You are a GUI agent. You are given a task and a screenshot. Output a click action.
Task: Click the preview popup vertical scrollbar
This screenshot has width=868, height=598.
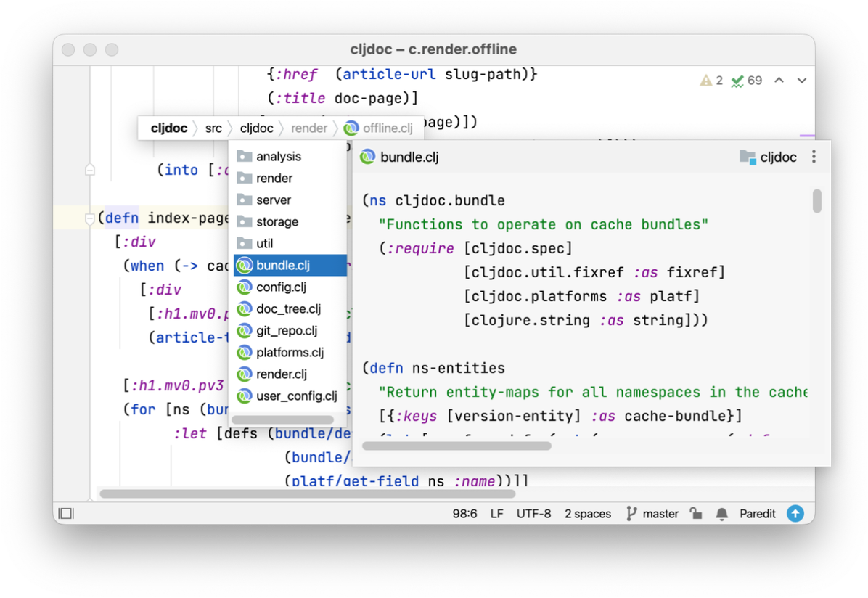(816, 201)
